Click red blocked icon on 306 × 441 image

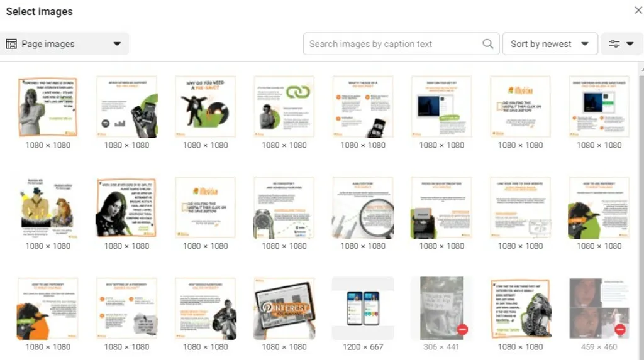tap(462, 329)
